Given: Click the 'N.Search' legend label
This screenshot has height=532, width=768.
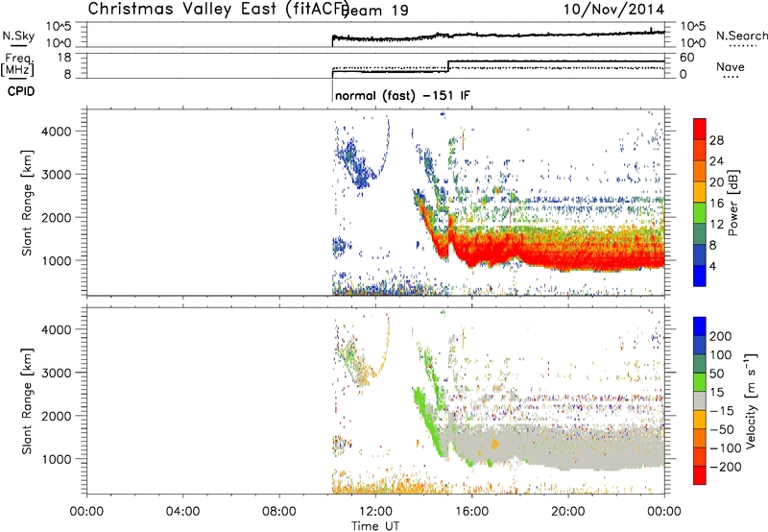Looking at the screenshot, I should pyautogui.click(x=741, y=36).
